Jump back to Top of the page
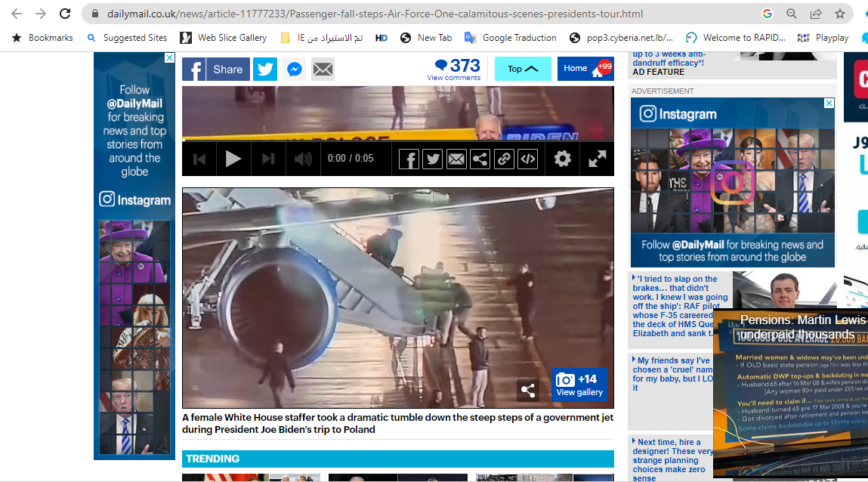 523,69
